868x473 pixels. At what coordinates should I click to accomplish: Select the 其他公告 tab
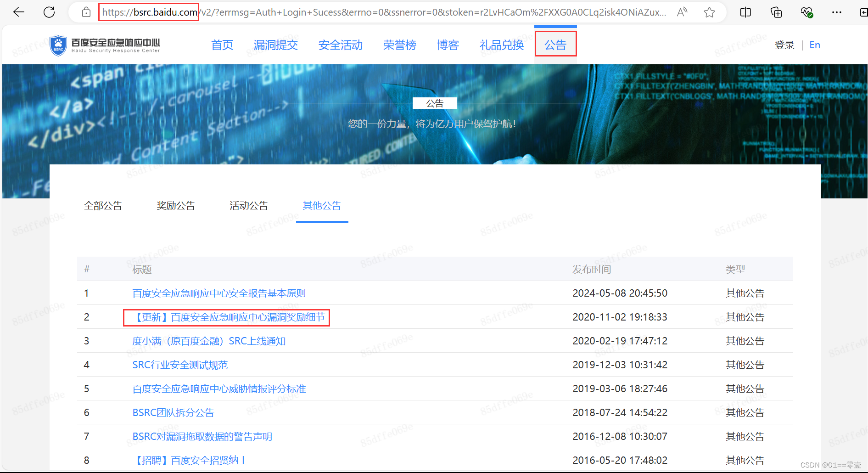pos(322,206)
